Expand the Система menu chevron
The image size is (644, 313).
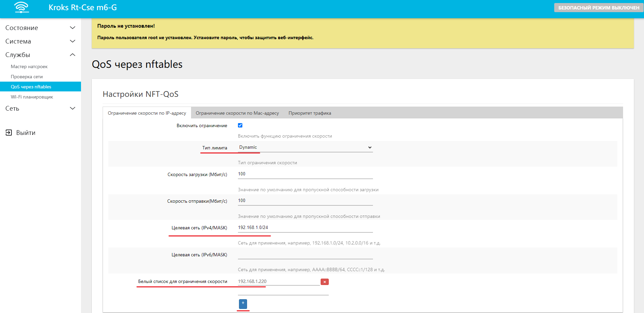pos(72,41)
